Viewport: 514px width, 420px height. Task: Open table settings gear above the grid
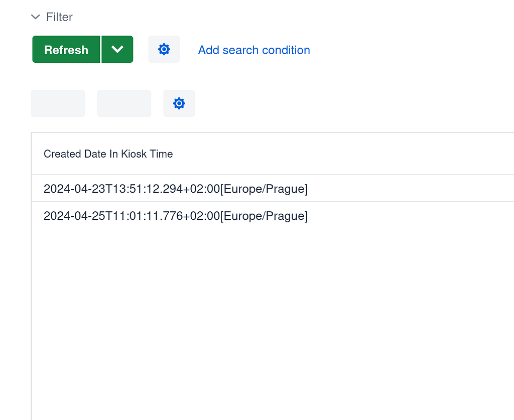click(179, 103)
